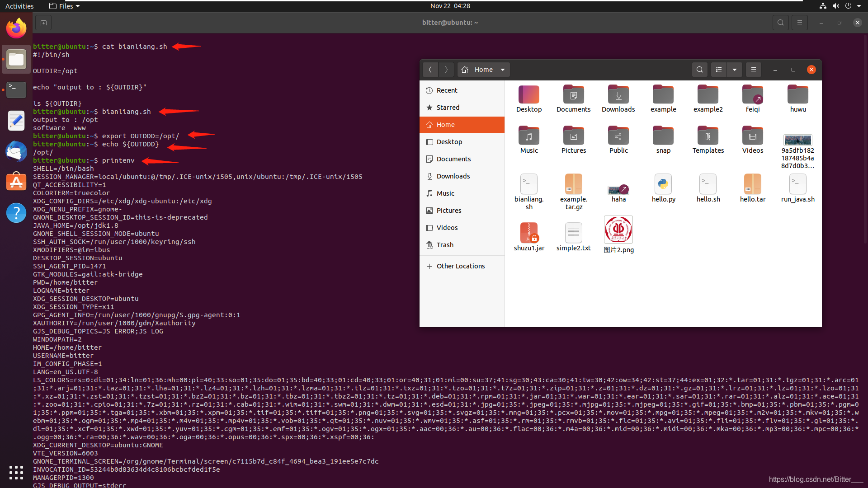868x488 pixels.
Task: Select Trash in sidebar
Action: [445, 245]
